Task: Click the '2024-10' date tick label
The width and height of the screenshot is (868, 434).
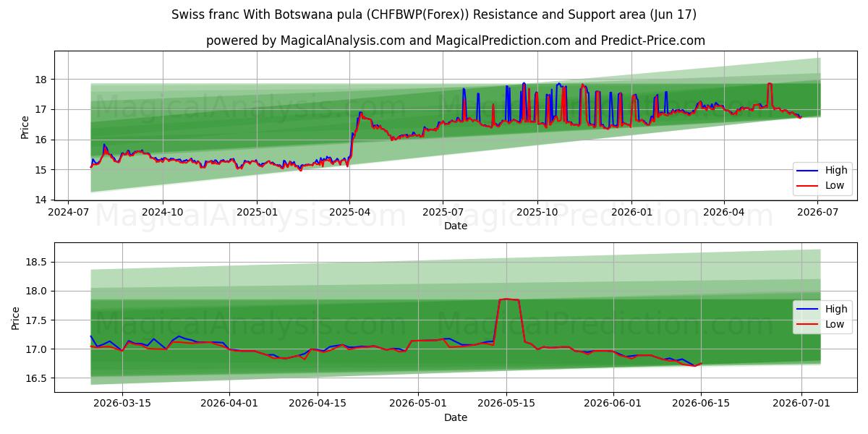Action: coord(162,213)
